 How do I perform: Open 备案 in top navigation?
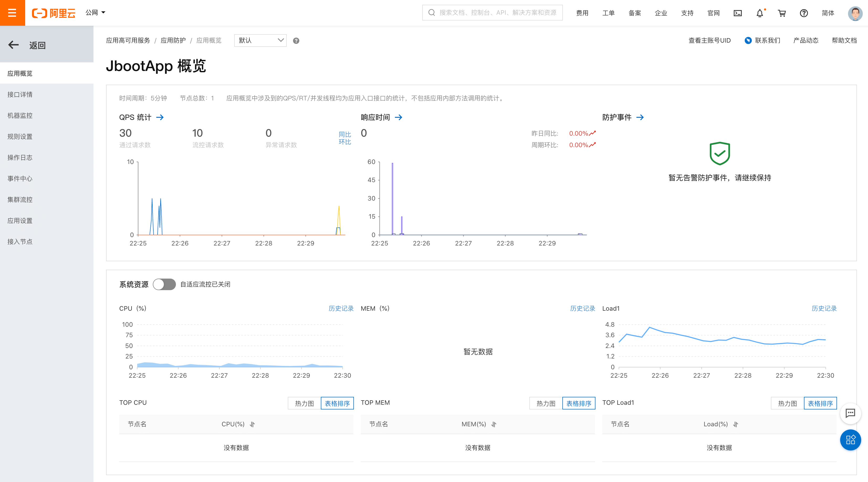point(635,13)
